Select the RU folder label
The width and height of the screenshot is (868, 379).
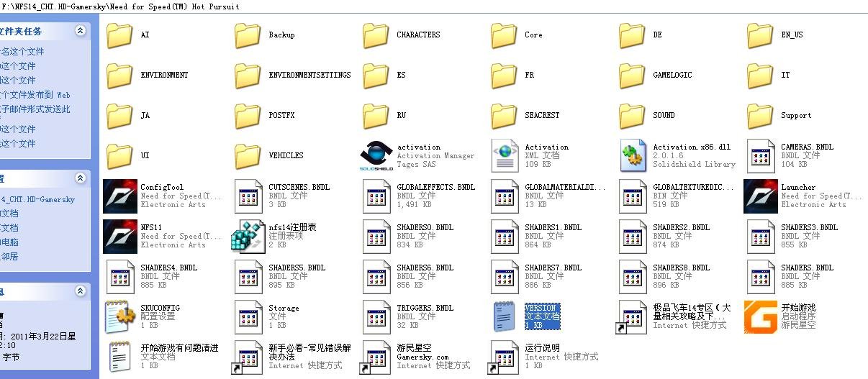(x=402, y=115)
